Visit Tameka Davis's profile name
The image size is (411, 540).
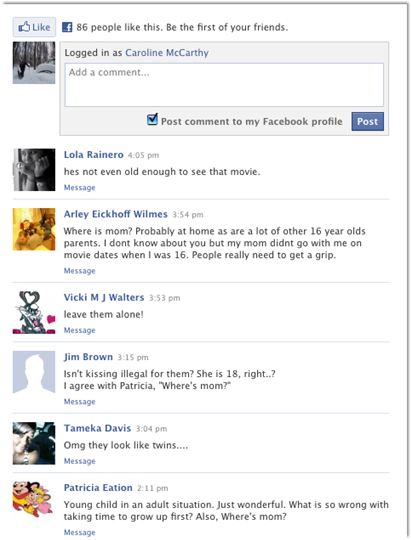point(97,428)
